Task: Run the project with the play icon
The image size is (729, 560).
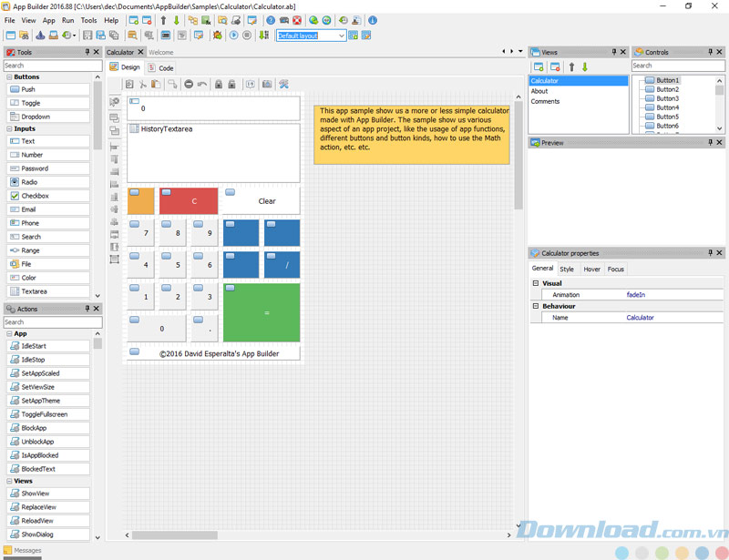Action: [232, 35]
